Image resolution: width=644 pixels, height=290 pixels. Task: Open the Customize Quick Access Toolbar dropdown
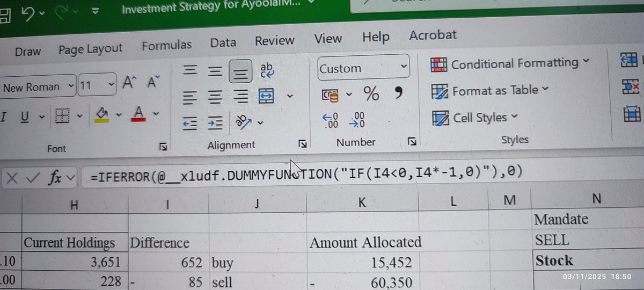pyautogui.click(x=96, y=11)
